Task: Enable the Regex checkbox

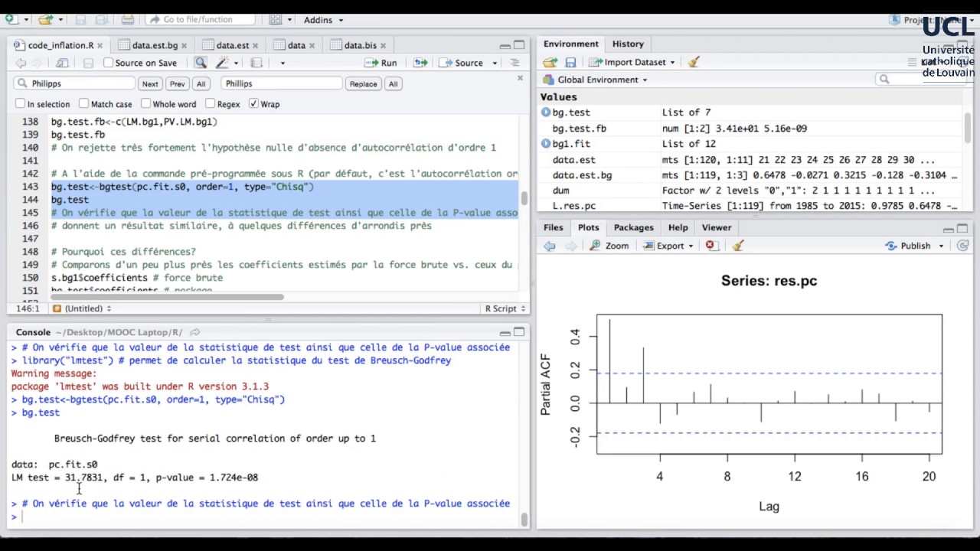Action: (x=210, y=104)
